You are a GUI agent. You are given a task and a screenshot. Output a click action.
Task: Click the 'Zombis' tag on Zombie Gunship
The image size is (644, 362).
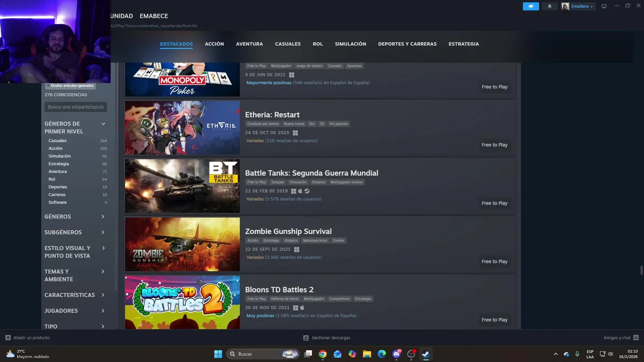[x=338, y=240]
